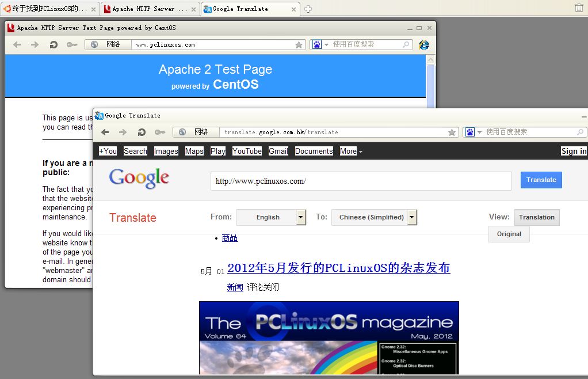Screen dimensions: 588x379
Task: Open Documents in Google bar
Action: (x=314, y=151)
